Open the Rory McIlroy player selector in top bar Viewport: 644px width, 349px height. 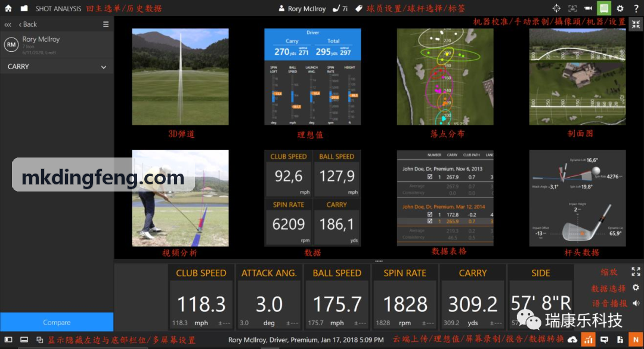pos(302,8)
